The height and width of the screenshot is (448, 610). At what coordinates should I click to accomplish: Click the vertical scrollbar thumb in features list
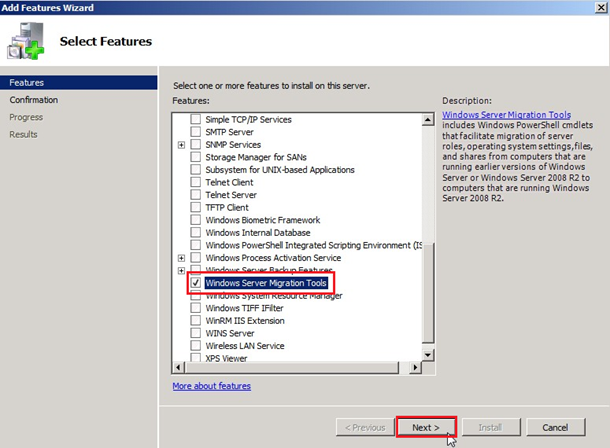click(x=428, y=293)
